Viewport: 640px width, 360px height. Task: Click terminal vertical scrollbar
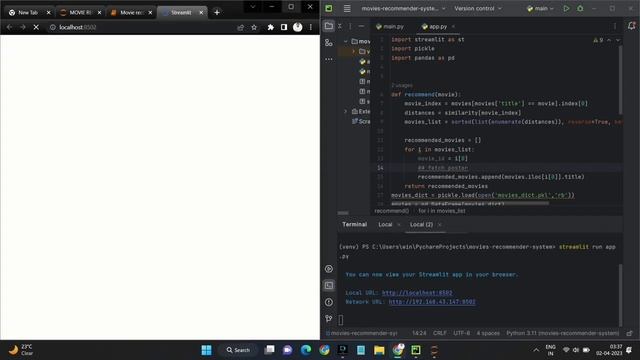[x=621, y=295]
